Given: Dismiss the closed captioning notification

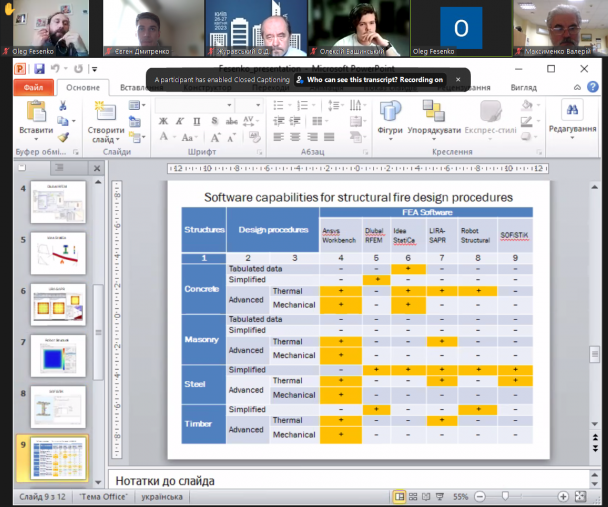Looking at the screenshot, I should coord(458,79).
